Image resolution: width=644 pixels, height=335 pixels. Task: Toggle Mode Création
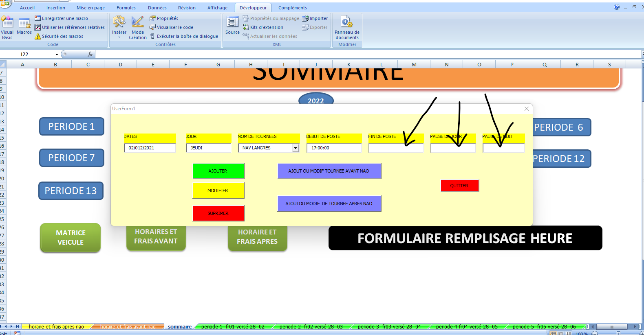tap(138, 27)
